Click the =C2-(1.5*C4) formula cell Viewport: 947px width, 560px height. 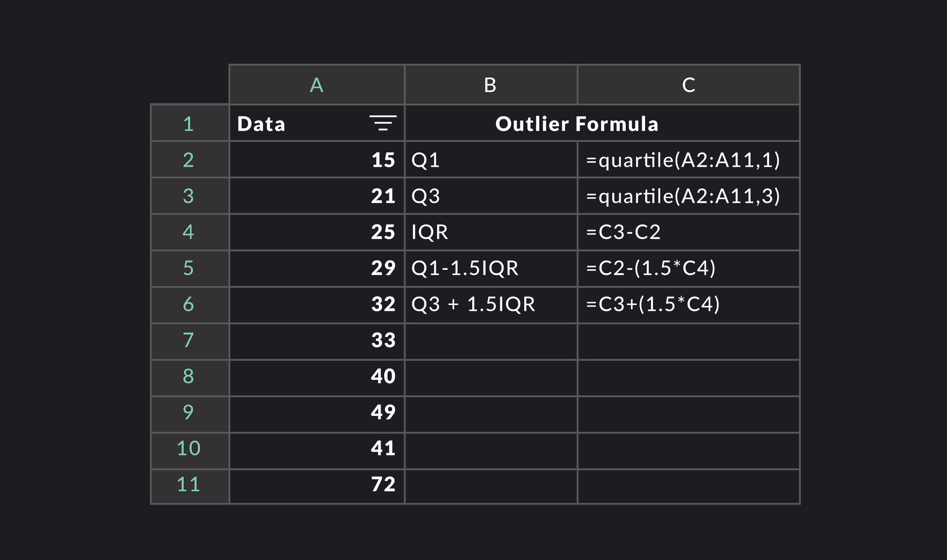tap(689, 268)
